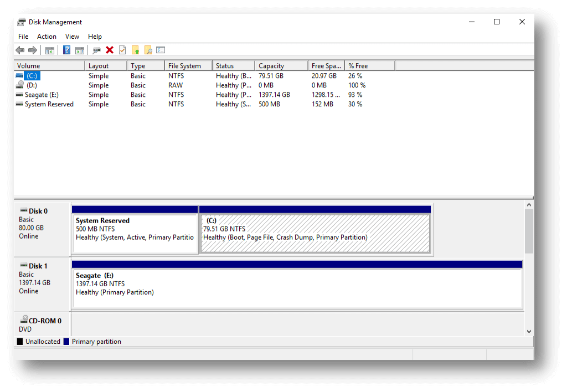Open help via the blue question mark icon
Screen dimensions: 567x392
pos(65,50)
